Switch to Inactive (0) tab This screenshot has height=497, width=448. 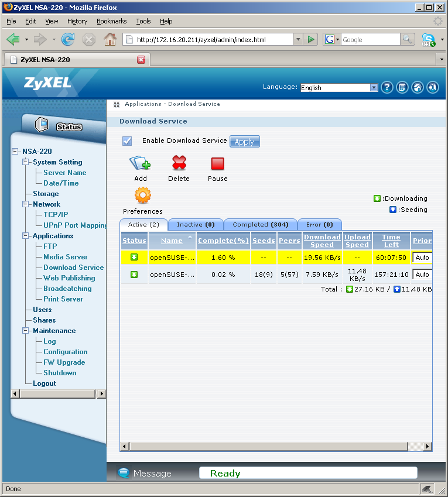point(196,225)
